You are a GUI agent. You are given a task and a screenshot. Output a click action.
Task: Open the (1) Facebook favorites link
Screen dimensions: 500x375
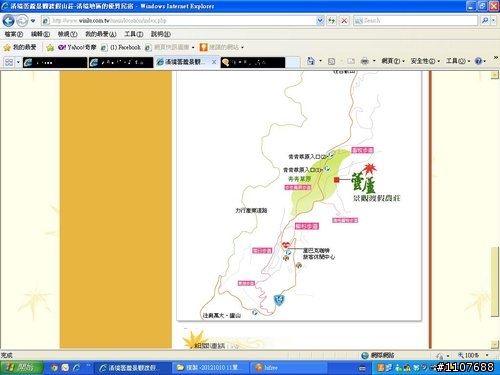pos(121,47)
